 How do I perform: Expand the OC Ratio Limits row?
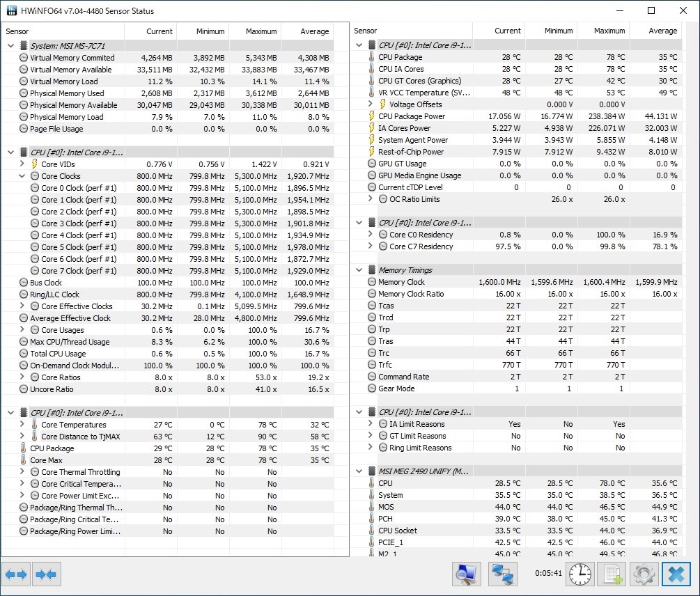click(x=370, y=199)
